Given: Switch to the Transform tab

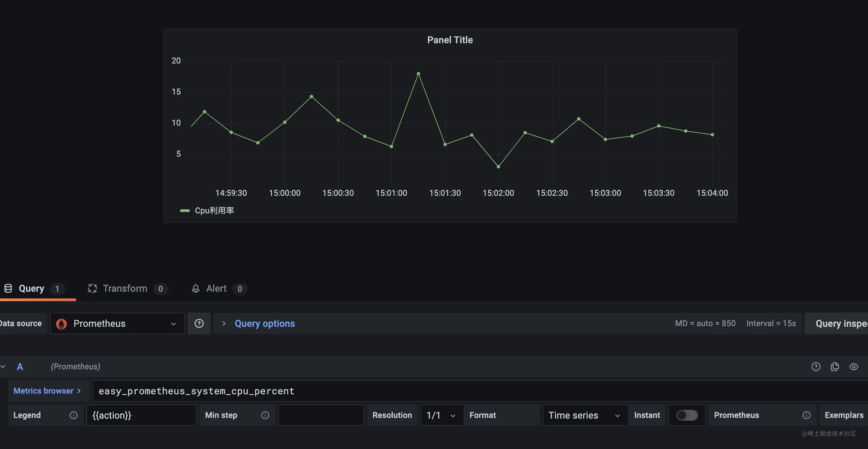Looking at the screenshot, I should pyautogui.click(x=128, y=289).
